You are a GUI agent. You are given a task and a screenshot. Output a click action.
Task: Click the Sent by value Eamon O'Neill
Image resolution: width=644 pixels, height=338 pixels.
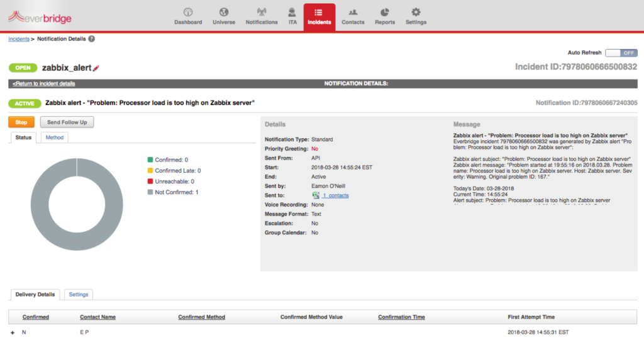pos(328,186)
